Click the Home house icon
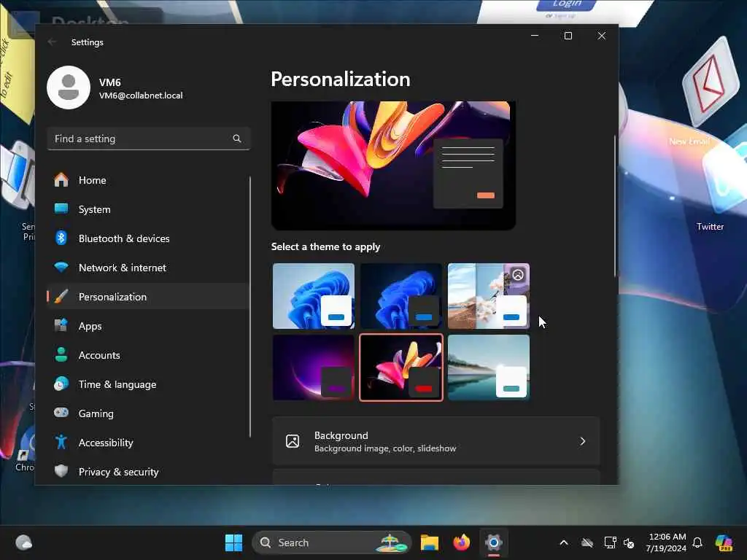Viewport: 747px width, 560px height. coord(61,179)
